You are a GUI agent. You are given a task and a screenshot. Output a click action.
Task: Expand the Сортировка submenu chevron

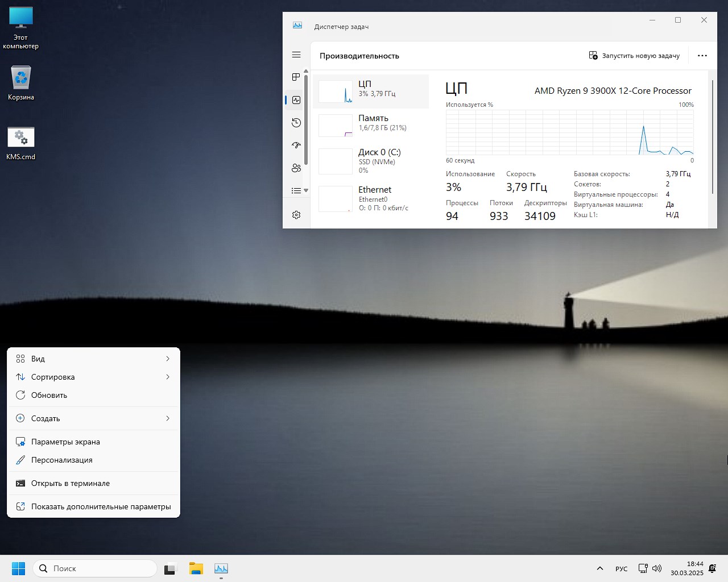tap(168, 377)
